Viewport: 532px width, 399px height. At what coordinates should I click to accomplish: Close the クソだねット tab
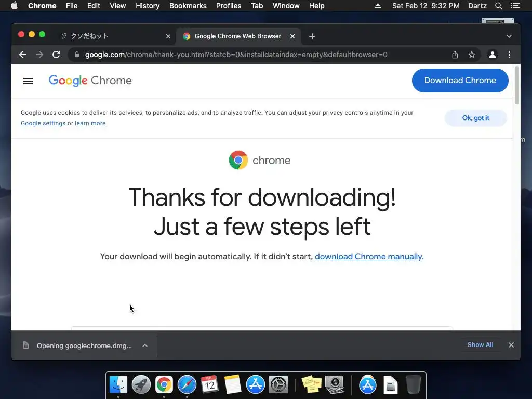pos(168,36)
